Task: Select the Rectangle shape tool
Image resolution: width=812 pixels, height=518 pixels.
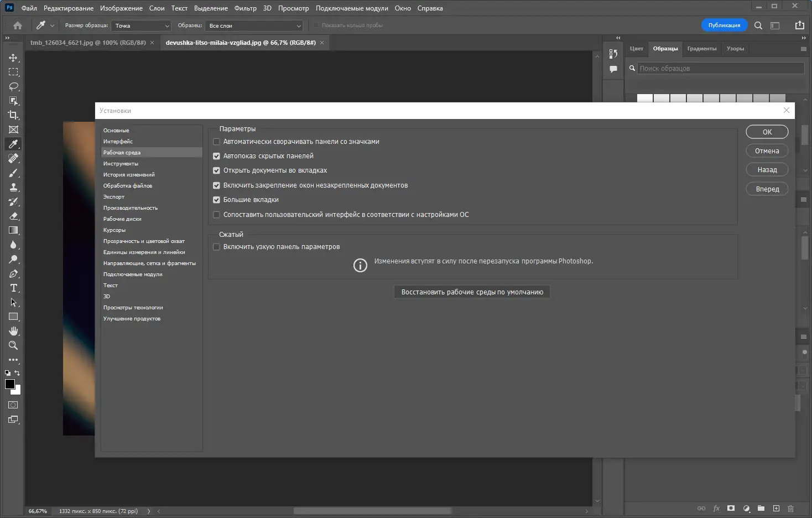Action: (13, 317)
